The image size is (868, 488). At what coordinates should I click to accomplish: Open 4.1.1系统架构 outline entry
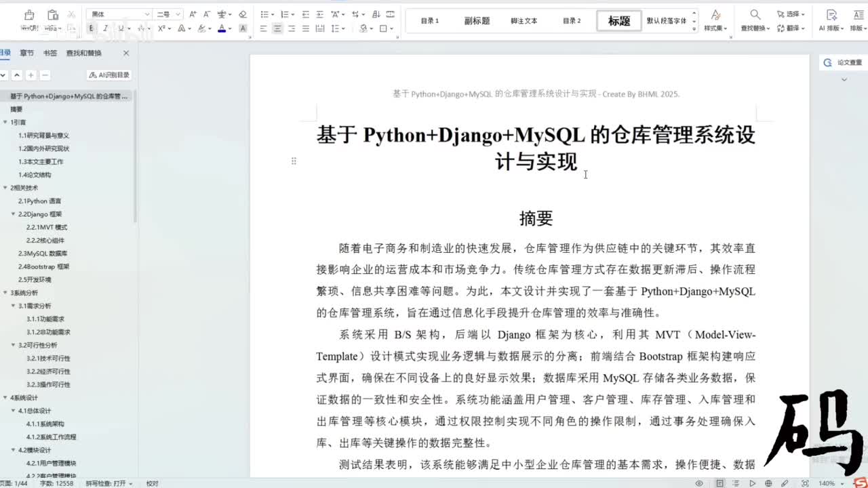point(45,424)
